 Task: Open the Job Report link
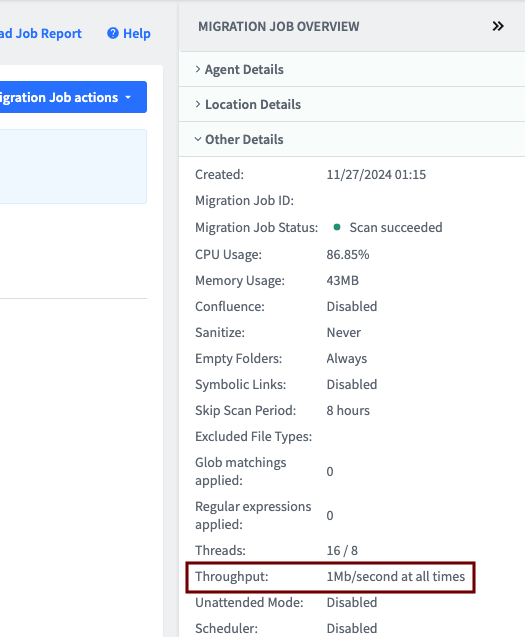(x=41, y=33)
